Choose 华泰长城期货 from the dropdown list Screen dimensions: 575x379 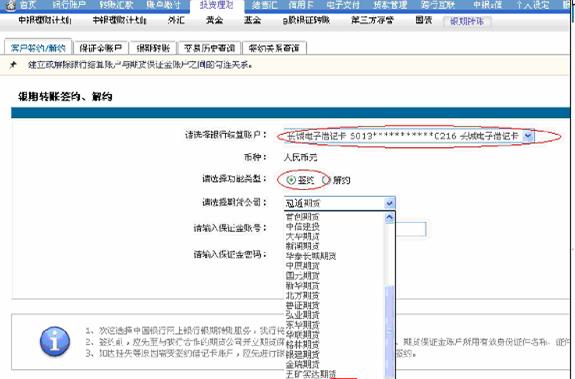(311, 256)
